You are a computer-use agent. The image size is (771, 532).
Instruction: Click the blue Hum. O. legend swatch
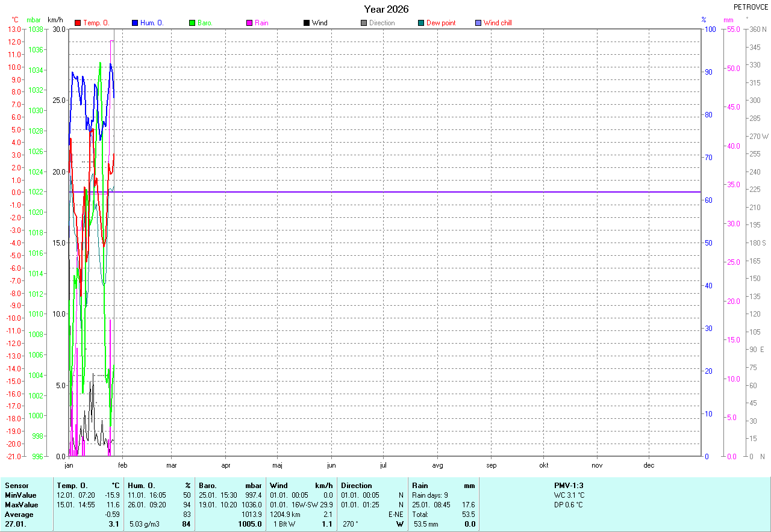pos(135,23)
